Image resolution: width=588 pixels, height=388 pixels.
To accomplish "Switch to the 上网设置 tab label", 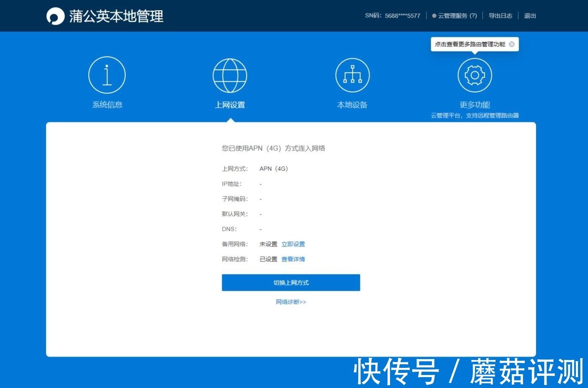I will (x=230, y=105).
